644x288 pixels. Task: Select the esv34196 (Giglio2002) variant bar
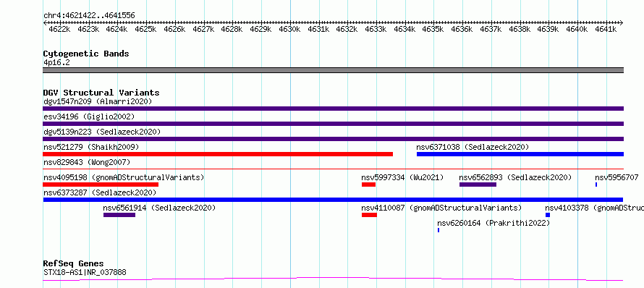(x=333, y=124)
